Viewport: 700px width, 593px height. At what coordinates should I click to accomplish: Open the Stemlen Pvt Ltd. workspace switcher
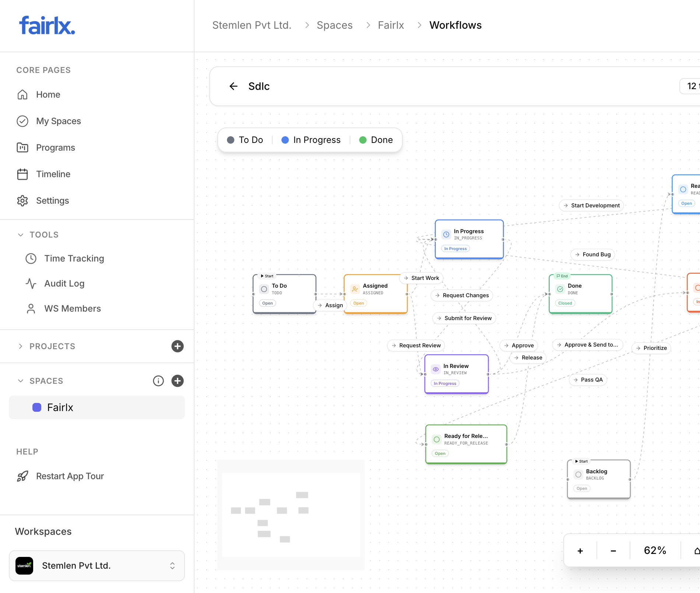(97, 566)
